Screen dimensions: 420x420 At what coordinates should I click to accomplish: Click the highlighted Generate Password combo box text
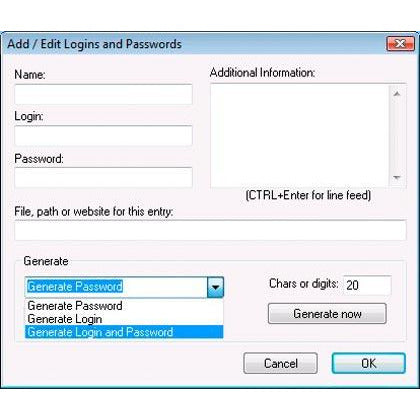tap(75, 287)
